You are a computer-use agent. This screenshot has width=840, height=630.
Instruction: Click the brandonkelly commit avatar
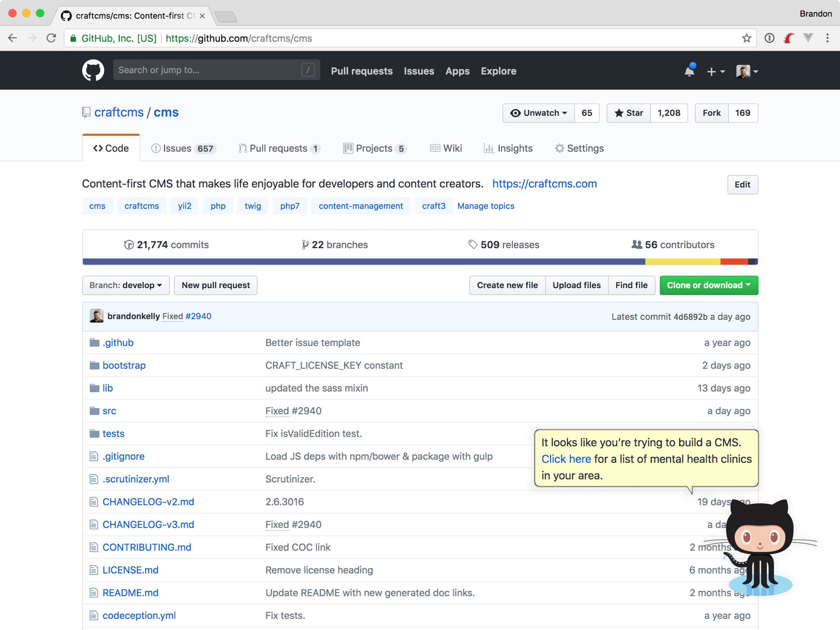(x=97, y=316)
